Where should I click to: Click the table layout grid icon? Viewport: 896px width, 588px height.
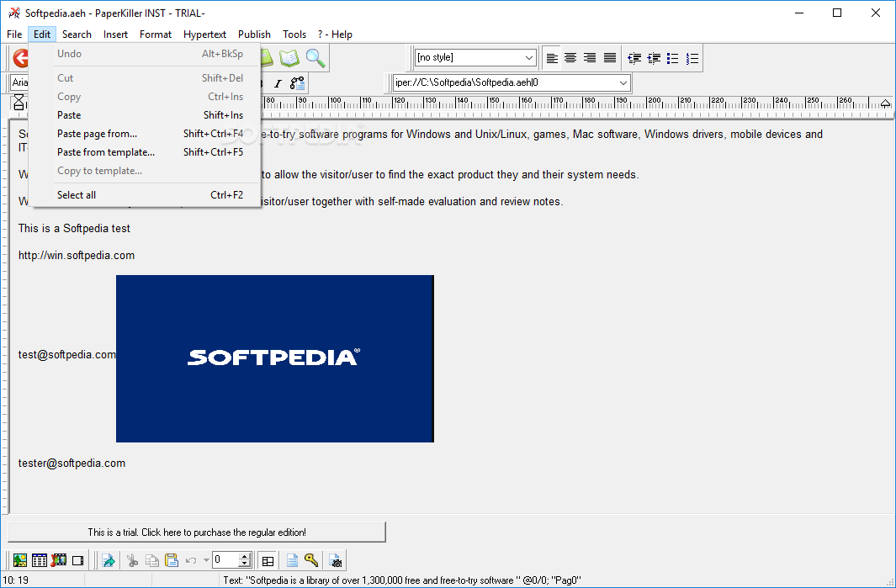coord(268,560)
